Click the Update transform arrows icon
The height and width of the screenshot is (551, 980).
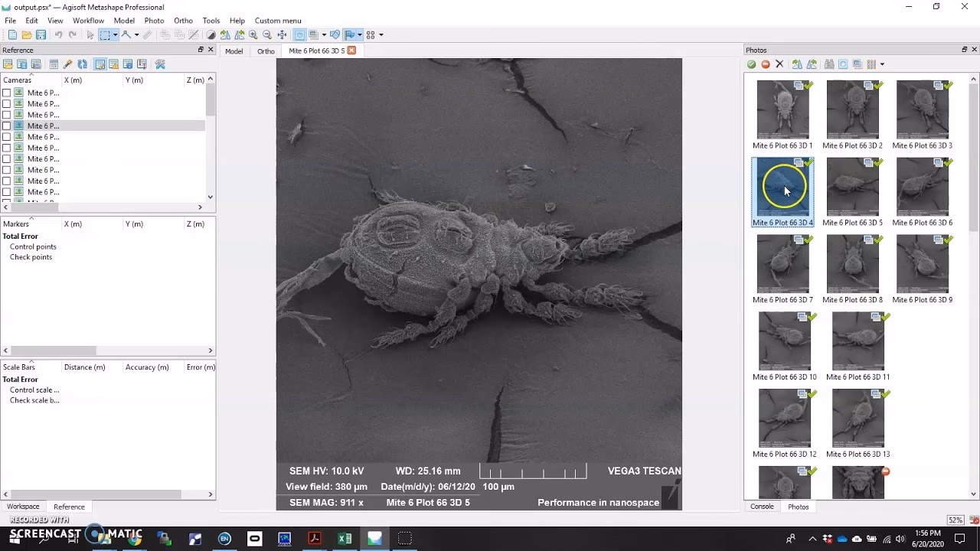coord(82,64)
